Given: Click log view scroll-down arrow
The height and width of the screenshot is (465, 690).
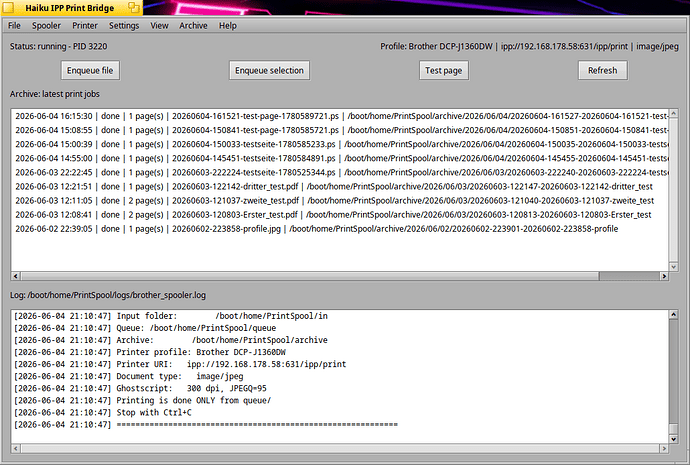Looking at the screenshot, I should click(x=673, y=439).
